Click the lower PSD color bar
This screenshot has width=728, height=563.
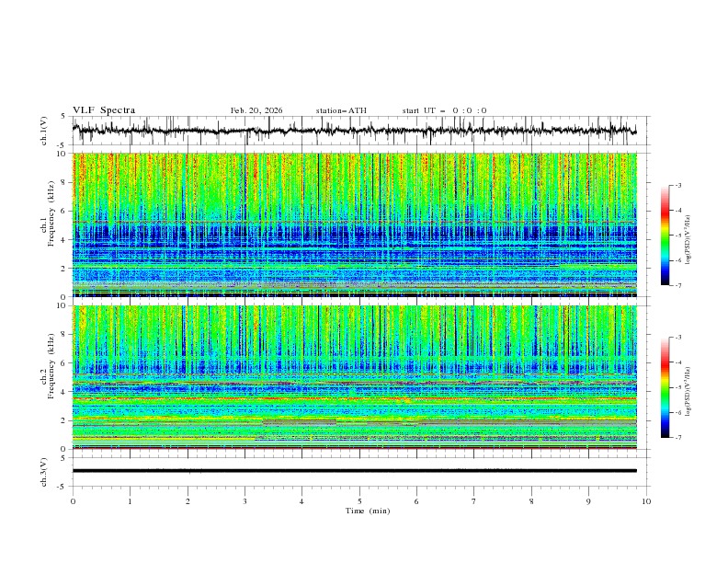[x=665, y=387]
